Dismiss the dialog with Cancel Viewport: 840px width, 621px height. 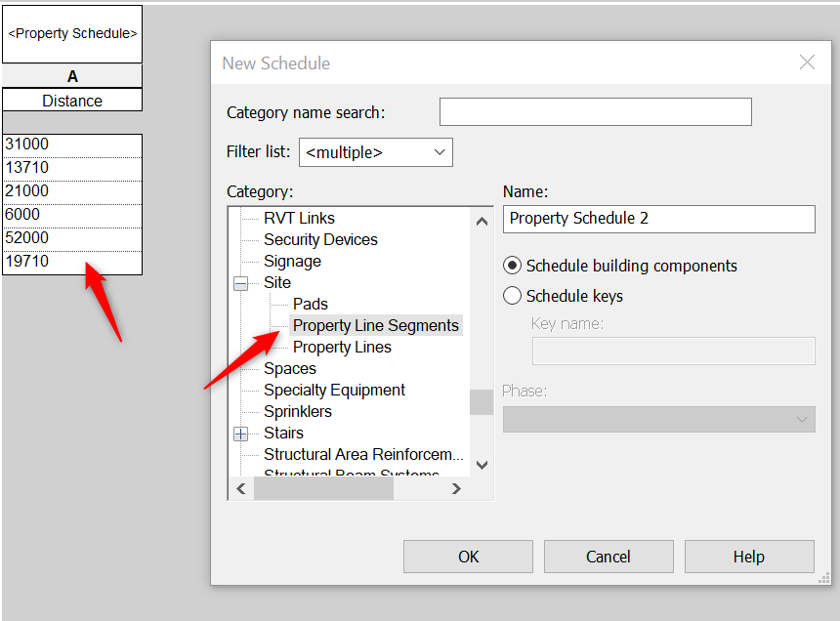609,556
